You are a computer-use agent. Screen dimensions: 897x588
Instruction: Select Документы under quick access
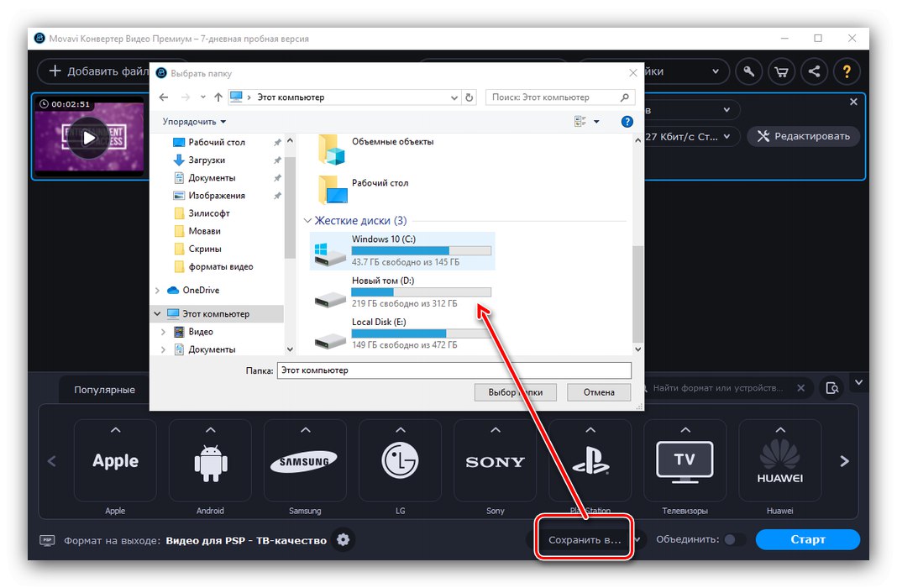click(x=212, y=178)
